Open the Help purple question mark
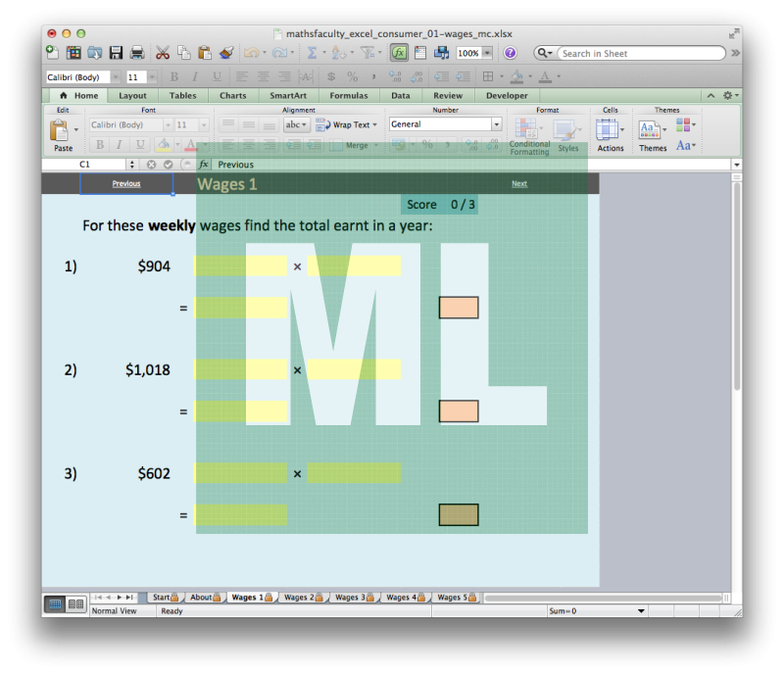 point(510,53)
